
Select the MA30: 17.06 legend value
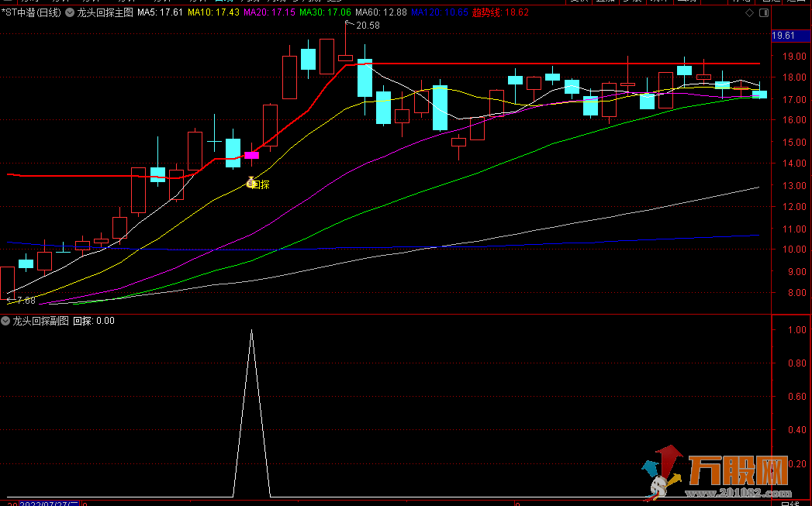coord(325,12)
